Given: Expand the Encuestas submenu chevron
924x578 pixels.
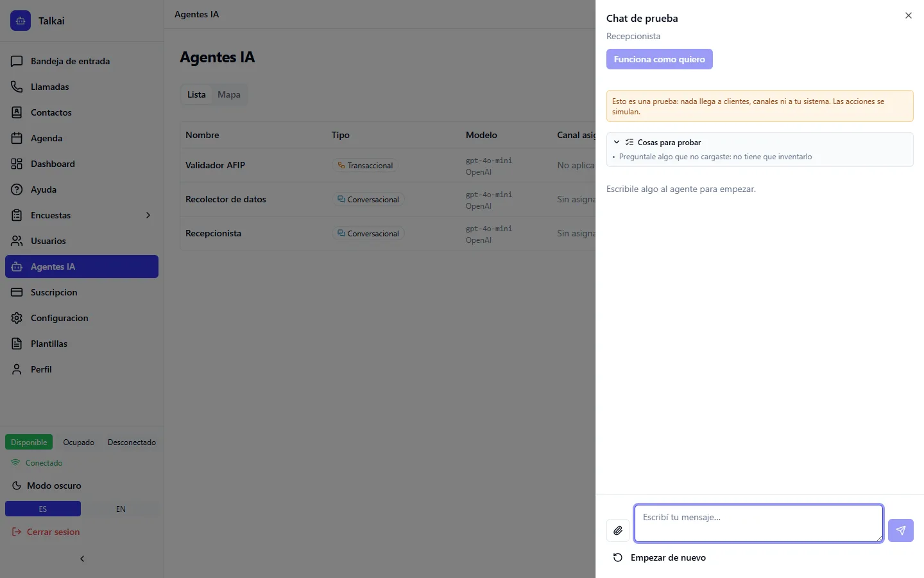Looking at the screenshot, I should (x=148, y=215).
